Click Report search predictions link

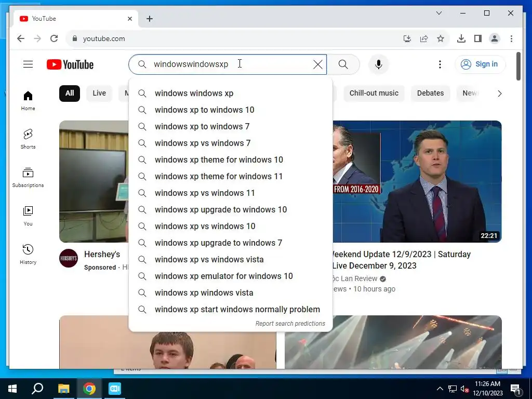(290, 324)
